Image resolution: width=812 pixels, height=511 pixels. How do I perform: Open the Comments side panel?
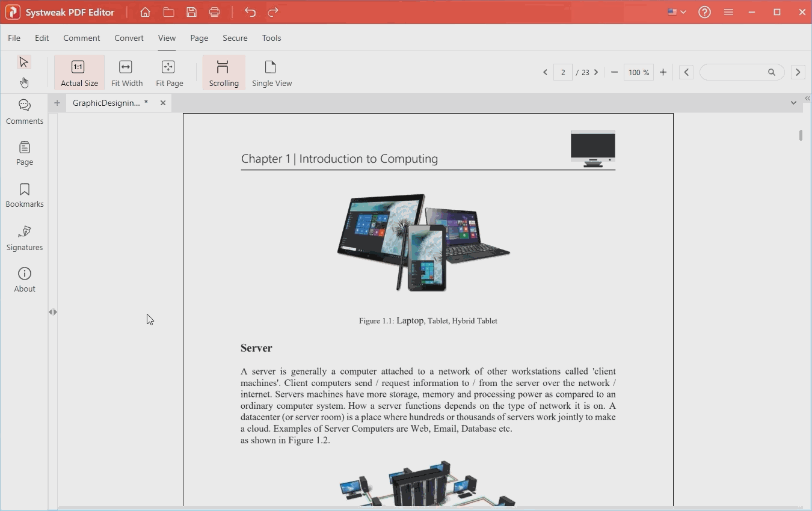[x=25, y=112]
